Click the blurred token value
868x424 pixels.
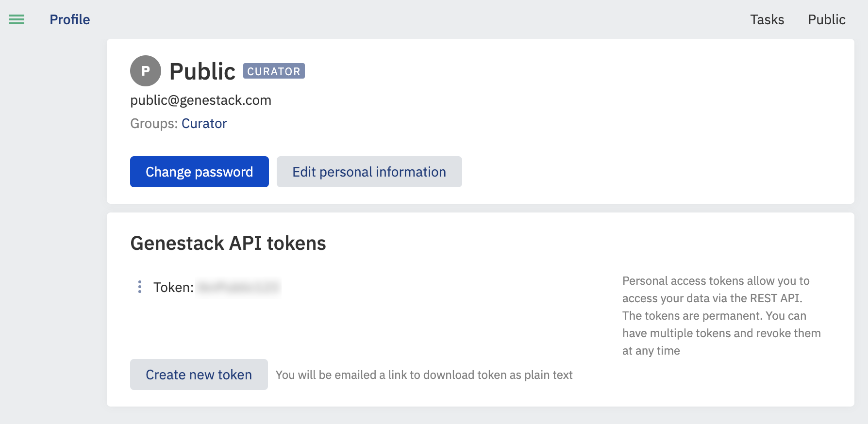click(239, 287)
